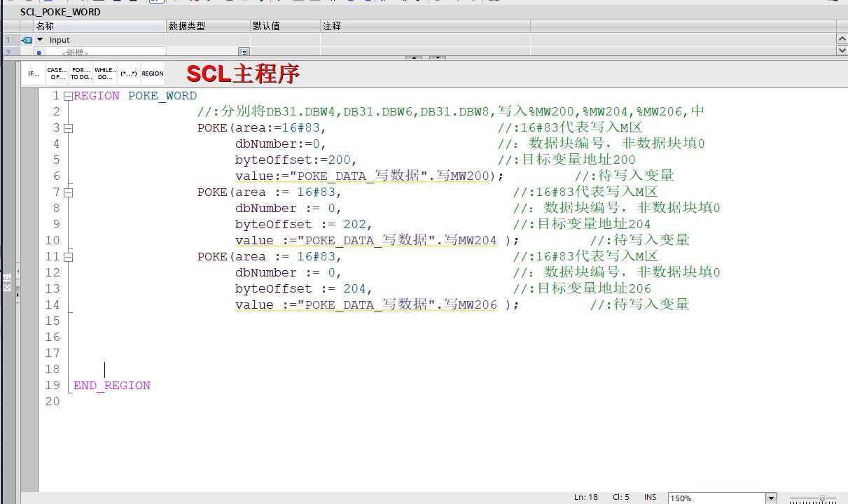Insert a REGION block template
This screenshot has width=848, height=504.
[x=153, y=73]
